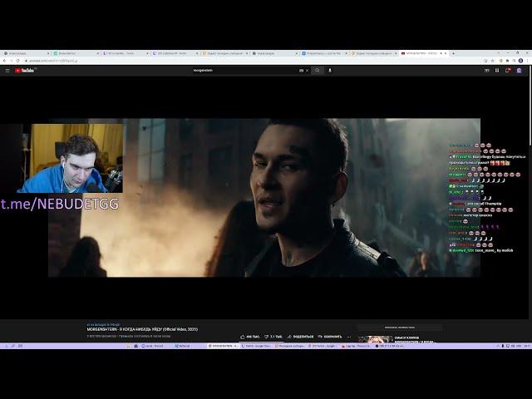
Task: Reload the page in Chrome
Action: pos(18,61)
